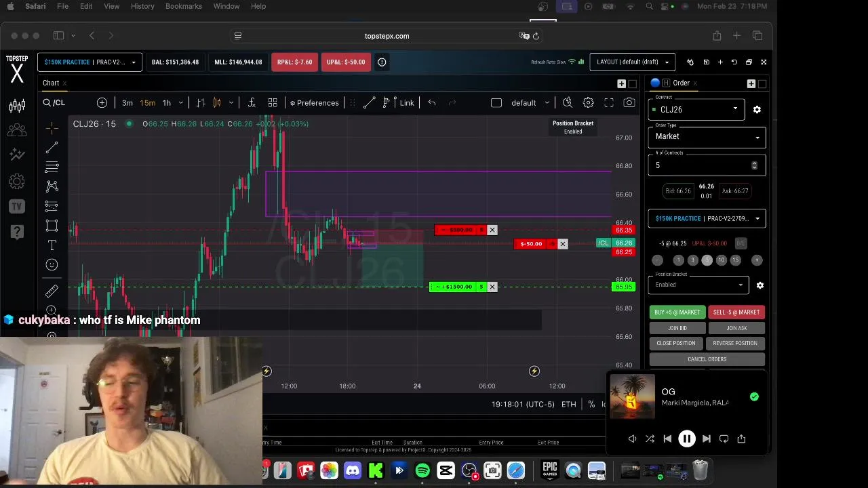Click the JOIN BID button
The image size is (868, 488).
(677, 329)
